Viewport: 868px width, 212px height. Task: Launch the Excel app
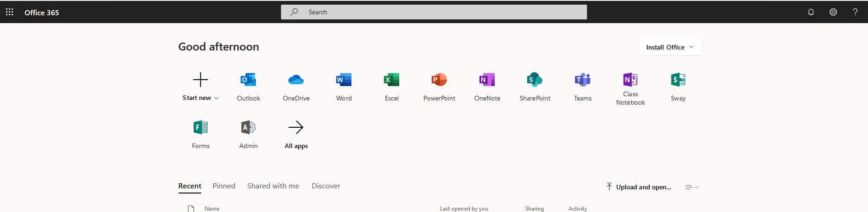click(x=392, y=87)
